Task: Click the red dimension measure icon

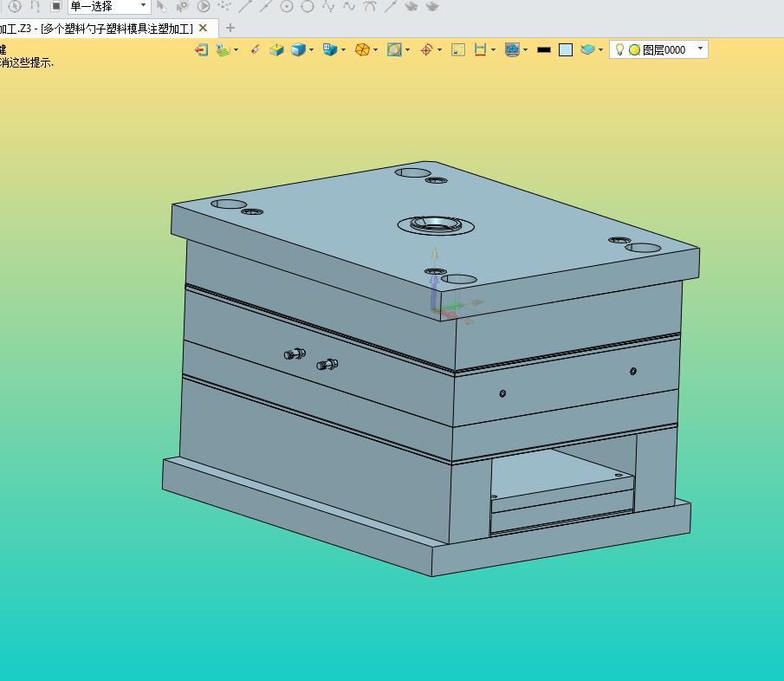Action: tap(480, 50)
